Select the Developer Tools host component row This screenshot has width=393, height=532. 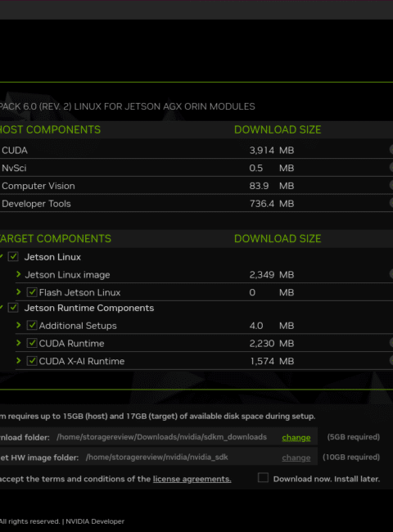[x=196, y=203]
